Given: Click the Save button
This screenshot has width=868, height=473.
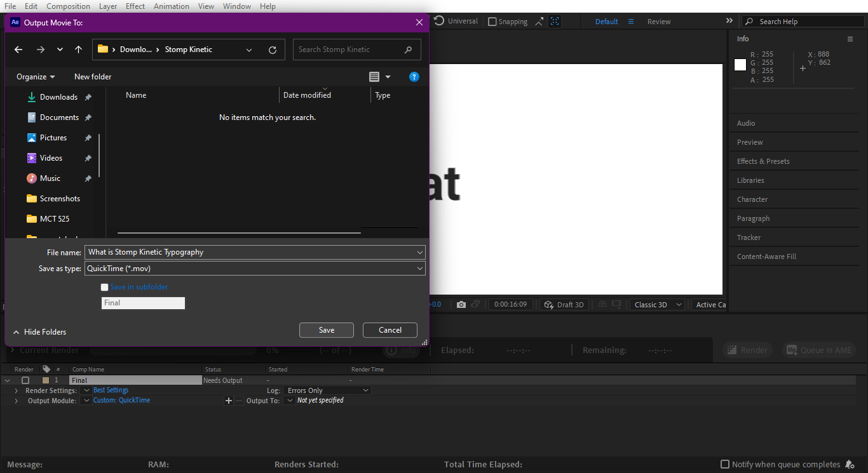Looking at the screenshot, I should 327,330.
